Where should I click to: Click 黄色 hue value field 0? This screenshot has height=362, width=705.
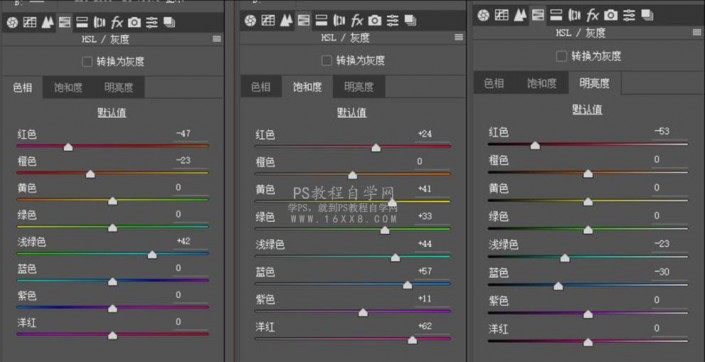pyautogui.click(x=191, y=188)
